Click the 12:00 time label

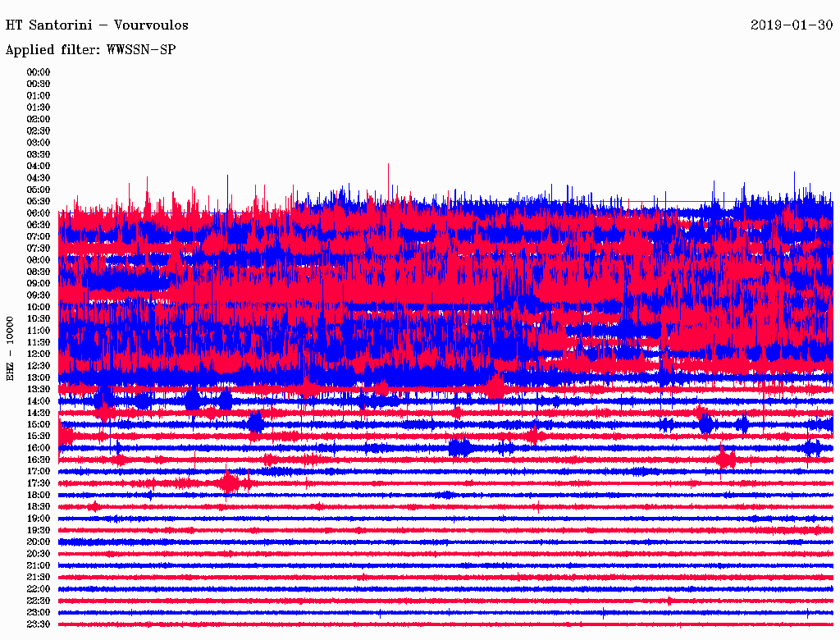pyautogui.click(x=39, y=354)
